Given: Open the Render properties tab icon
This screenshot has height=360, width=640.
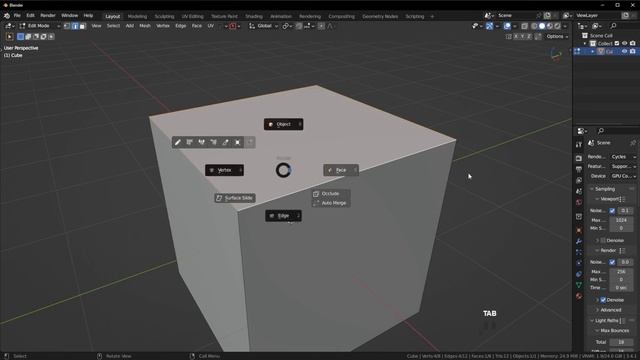Looking at the screenshot, I should 579,158.
